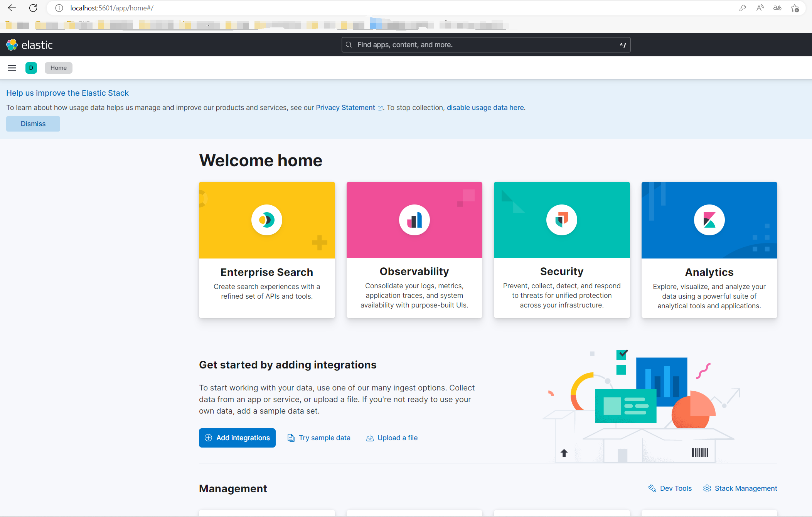Click the Kibana Analytics icon
This screenshot has height=517, width=812.
pos(709,220)
